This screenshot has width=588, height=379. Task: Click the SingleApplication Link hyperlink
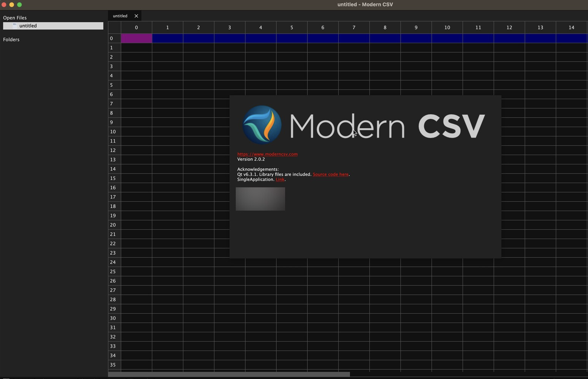280,179
